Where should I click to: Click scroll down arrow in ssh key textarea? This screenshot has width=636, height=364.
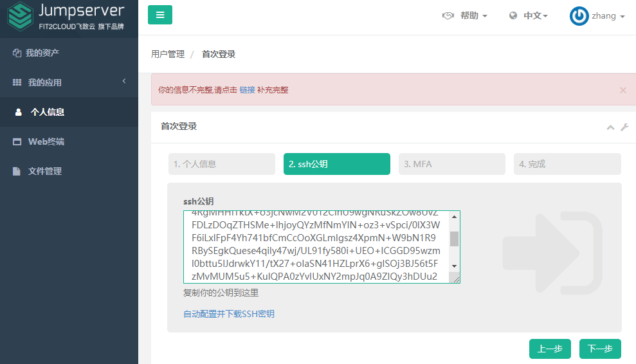[454, 266]
